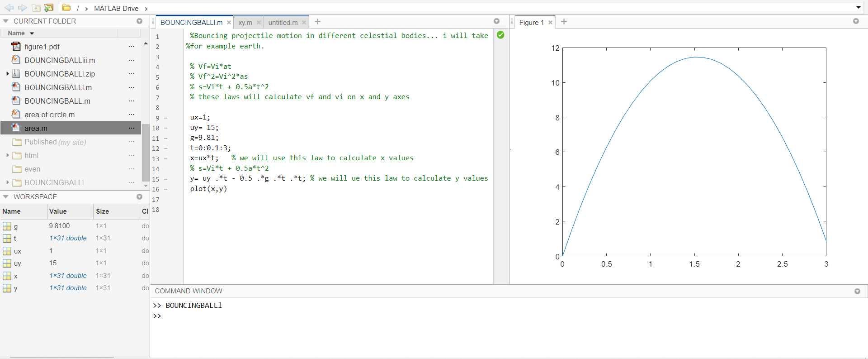This screenshot has width=868, height=359.
Task: Click the empty Command Window prompt
Action: tap(157, 316)
